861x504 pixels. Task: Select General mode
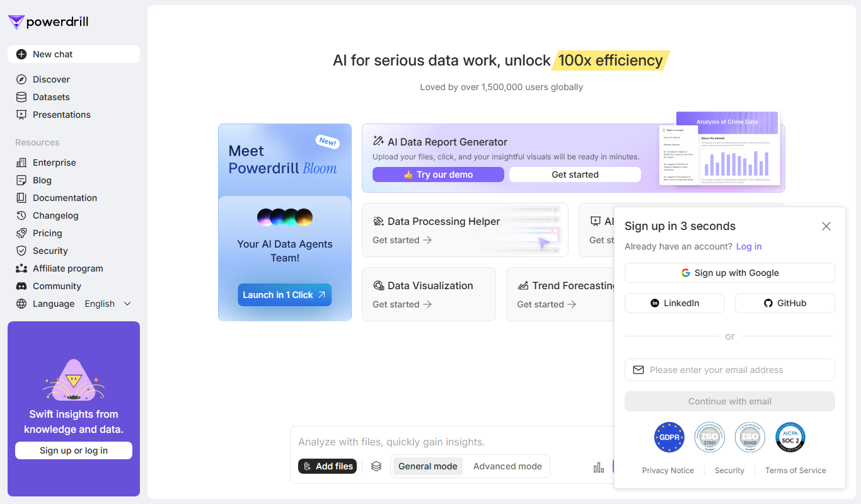(428, 466)
